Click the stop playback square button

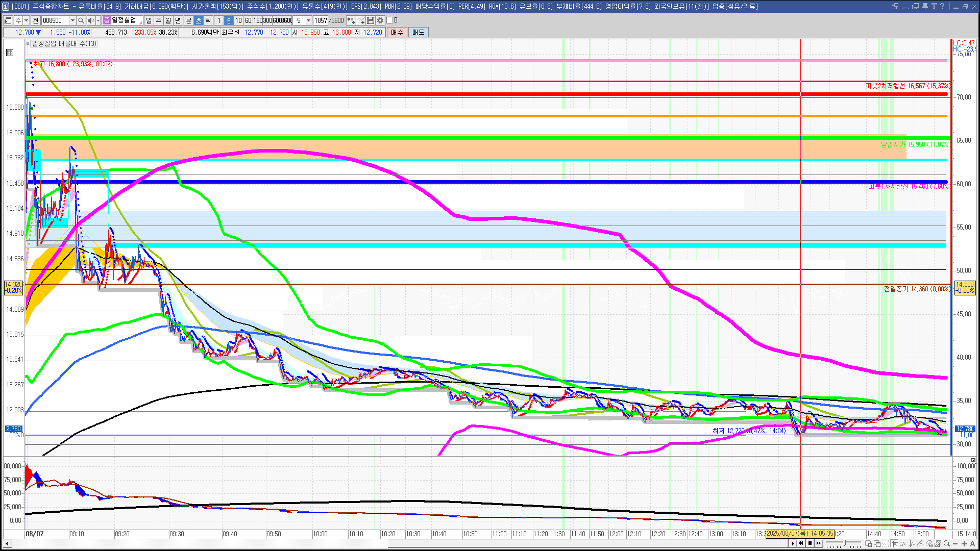coord(810,543)
